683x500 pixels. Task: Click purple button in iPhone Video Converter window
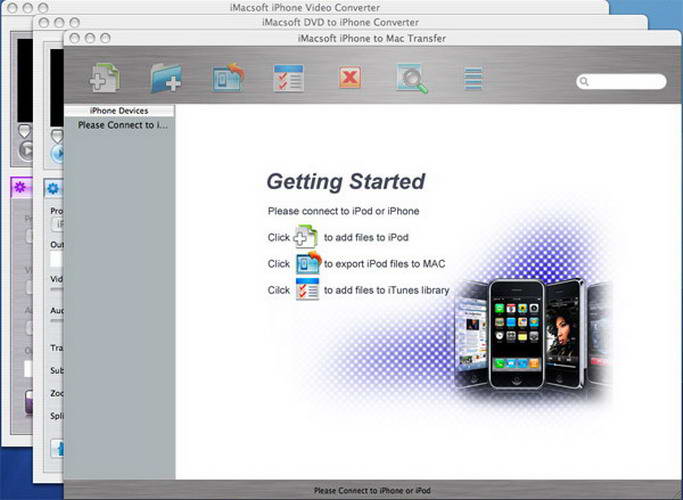28,402
